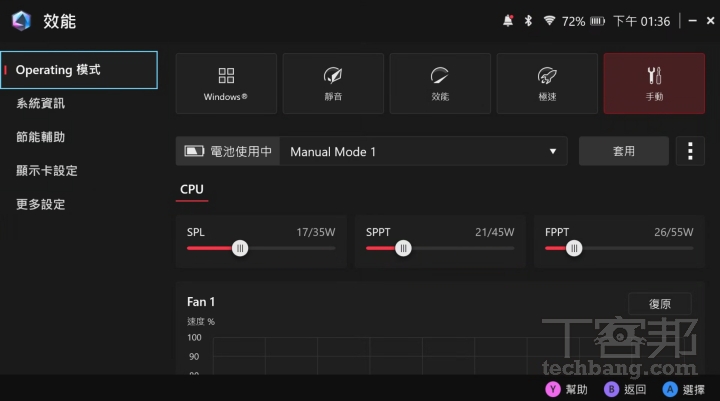Click the SPPT slider handle
The image size is (720, 401).
tap(403, 249)
